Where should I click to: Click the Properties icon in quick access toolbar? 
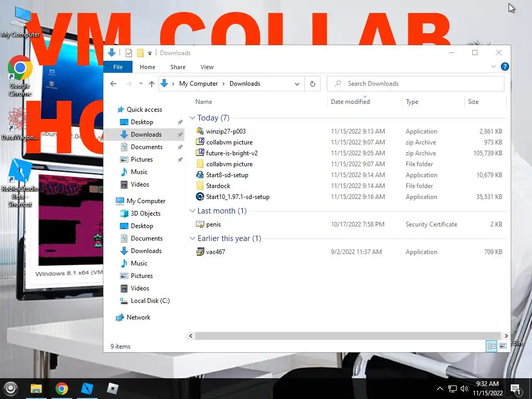[129, 53]
